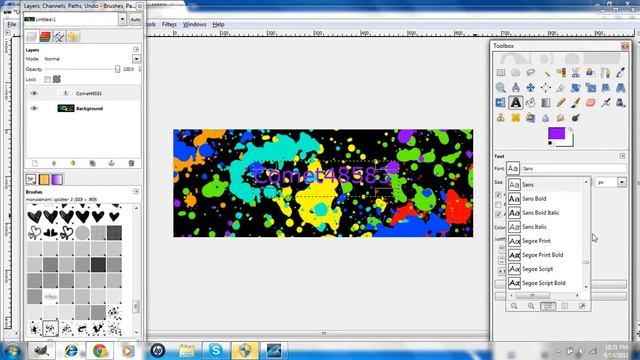Select the Rectangle Select tool
The height and width of the screenshot is (360, 640).
tap(501, 73)
